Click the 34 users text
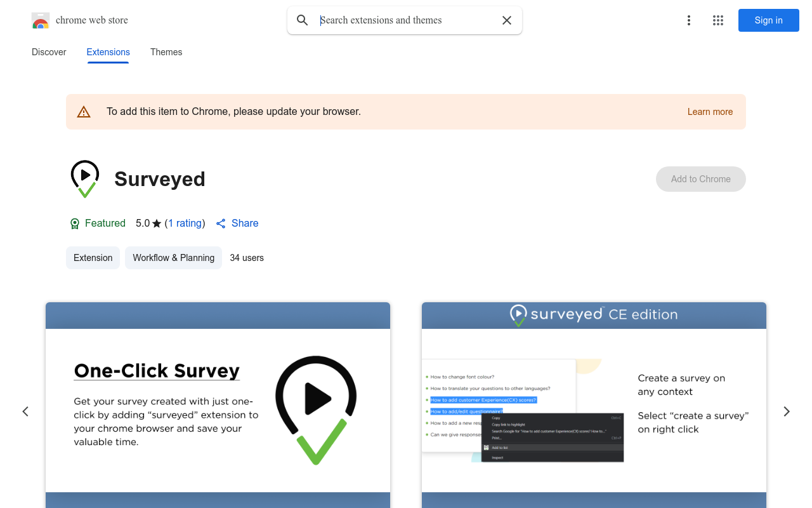 click(247, 258)
